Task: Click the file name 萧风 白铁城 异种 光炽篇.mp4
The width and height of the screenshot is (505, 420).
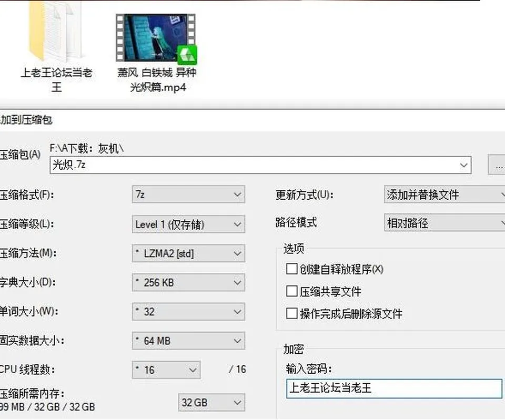Action: [x=157, y=79]
